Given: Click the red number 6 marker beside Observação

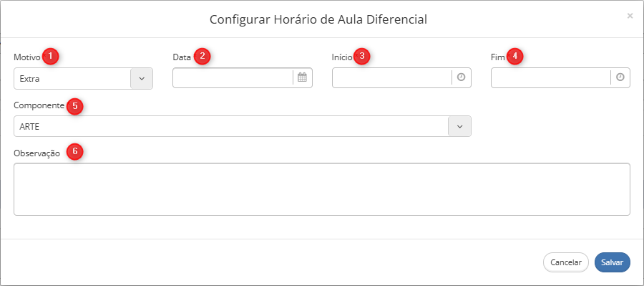Looking at the screenshot, I should (74, 151).
